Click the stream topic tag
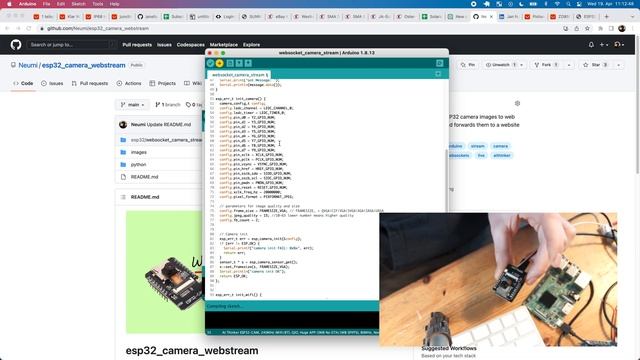640x360 pixels. tap(478, 146)
